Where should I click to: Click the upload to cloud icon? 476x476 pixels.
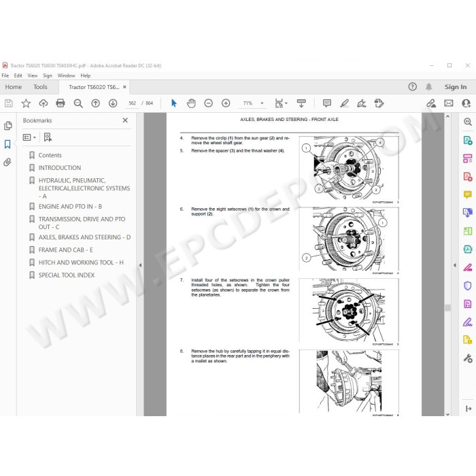point(44,103)
